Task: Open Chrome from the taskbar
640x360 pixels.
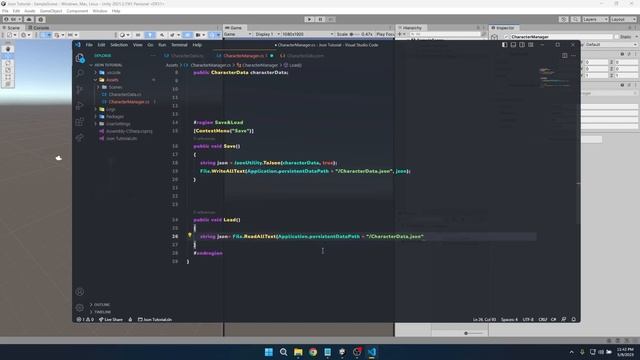Action: point(313,352)
